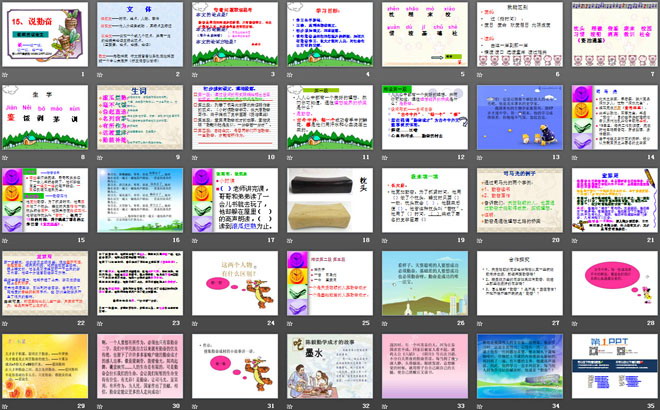Image resolution: width=660 pixels, height=410 pixels.
Task: Click the animation star icon under slide 20
Action: (x=480, y=240)
